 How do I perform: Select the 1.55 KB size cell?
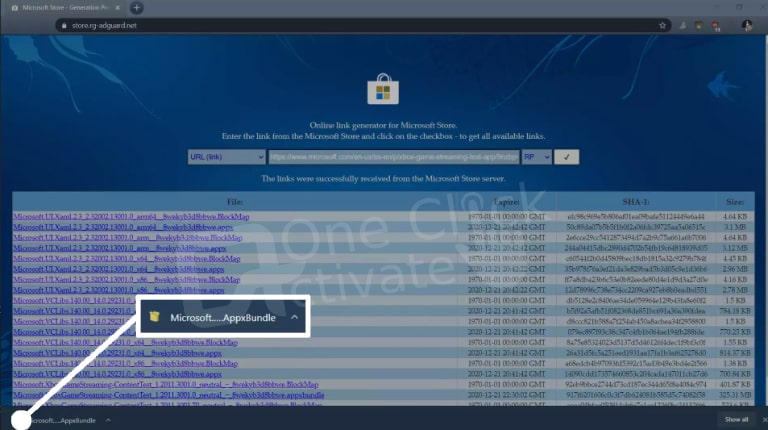coord(735,343)
